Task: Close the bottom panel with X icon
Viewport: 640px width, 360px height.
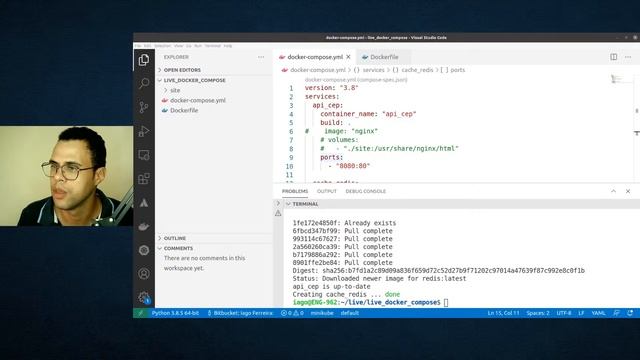Action: [628, 191]
